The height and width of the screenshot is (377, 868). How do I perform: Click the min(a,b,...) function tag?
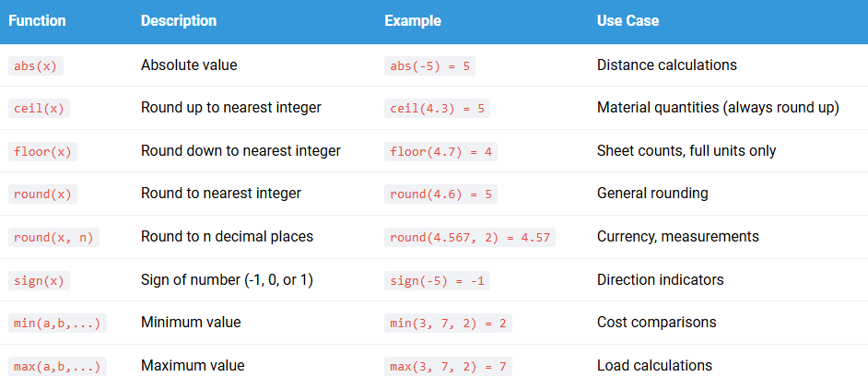[57, 324]
